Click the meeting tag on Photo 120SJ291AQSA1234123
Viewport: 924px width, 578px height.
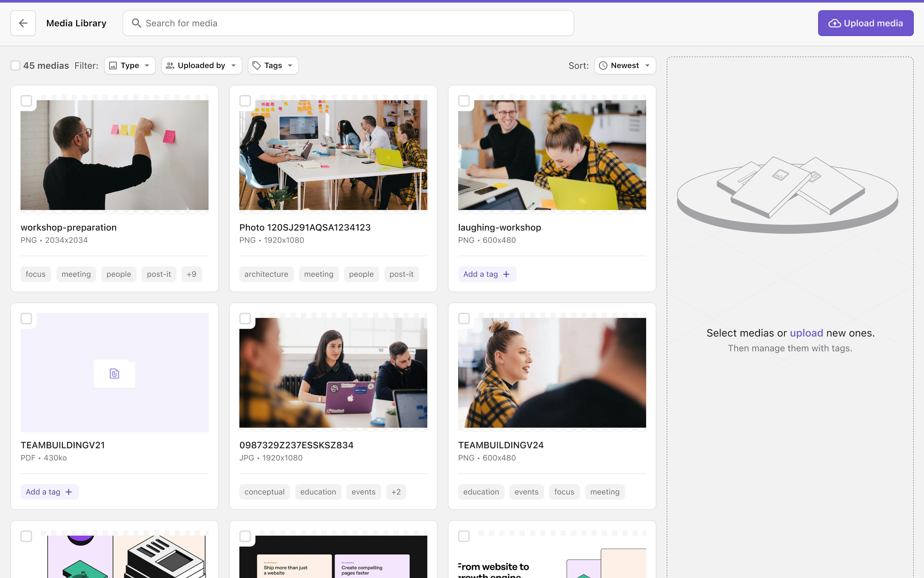pos(318,274)
